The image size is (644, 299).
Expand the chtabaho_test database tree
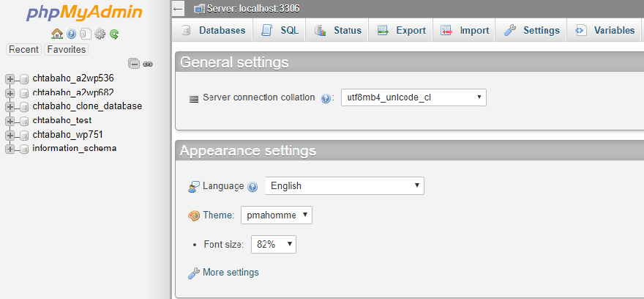pos(10,121)
